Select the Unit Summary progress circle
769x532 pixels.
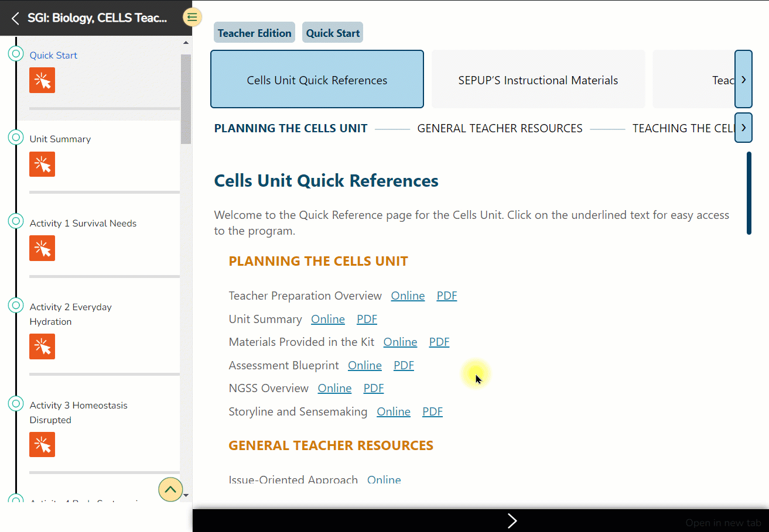[16, 138]
